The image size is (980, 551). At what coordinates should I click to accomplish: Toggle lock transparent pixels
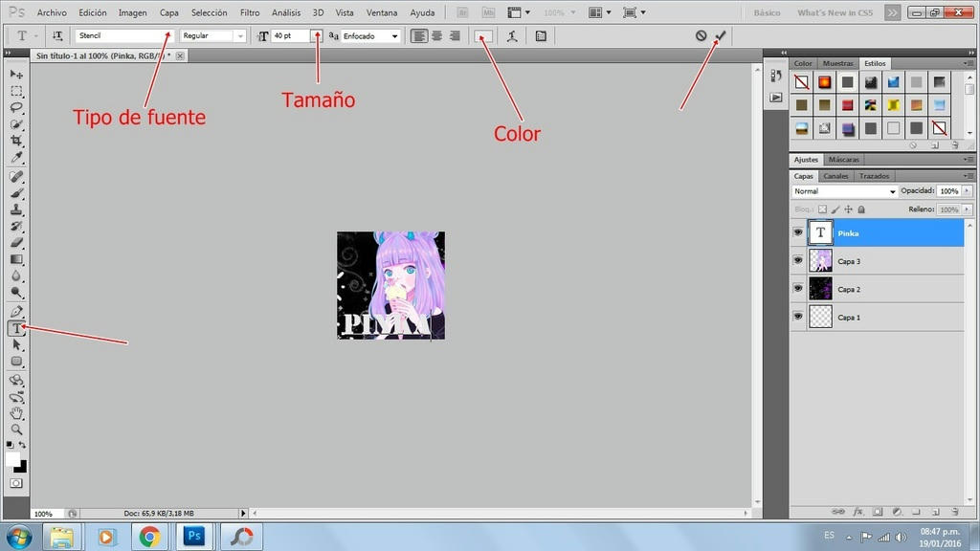click(x=822, y=209)
